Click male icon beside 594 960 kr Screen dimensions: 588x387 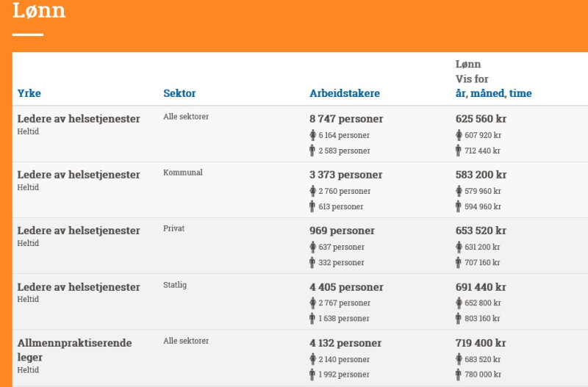coord(458,206)
